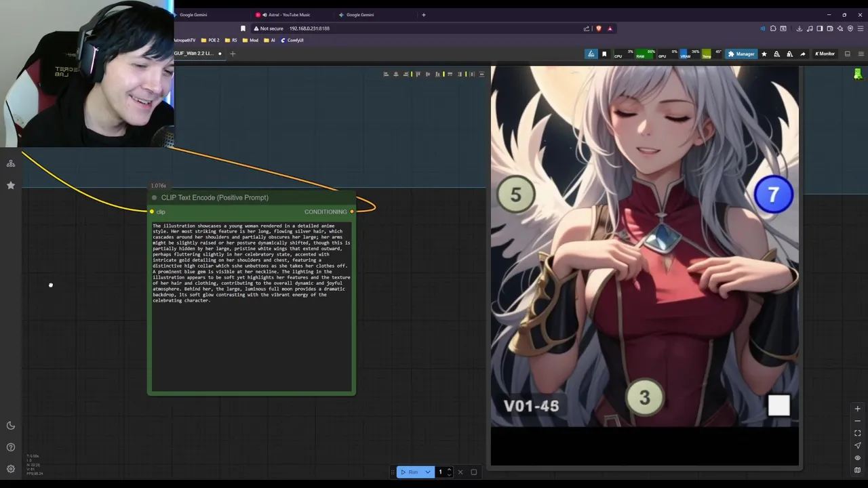Click the align left icon in alignment toolbar

386,74
